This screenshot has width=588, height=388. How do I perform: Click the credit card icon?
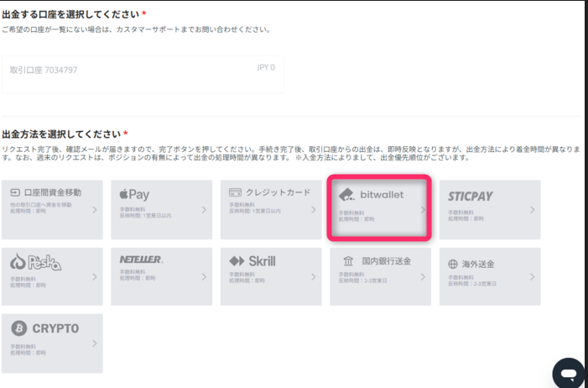click(x=236, y=192)
